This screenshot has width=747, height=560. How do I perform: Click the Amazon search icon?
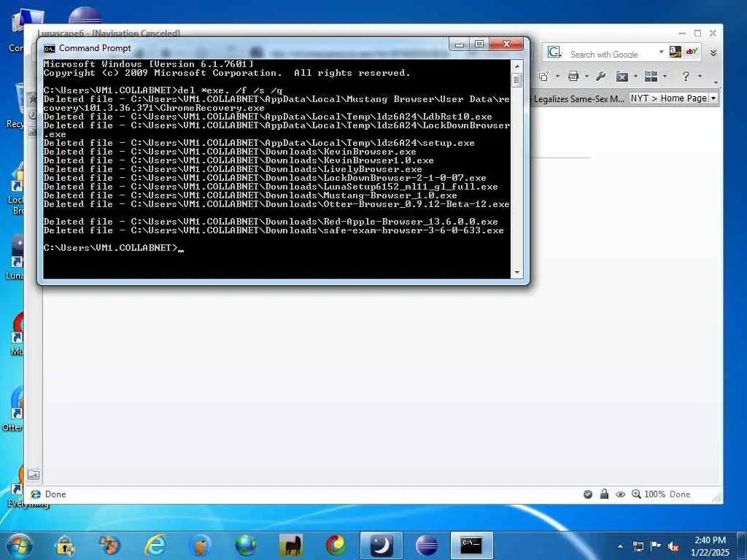[675, 52]
